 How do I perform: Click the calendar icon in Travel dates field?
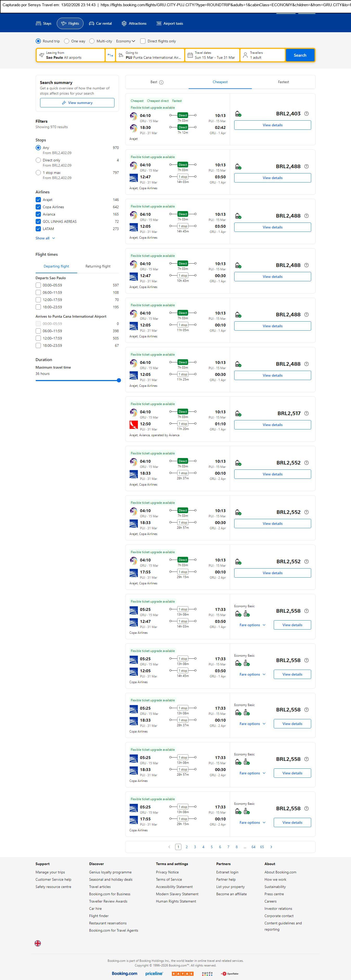tap(190, 55)
